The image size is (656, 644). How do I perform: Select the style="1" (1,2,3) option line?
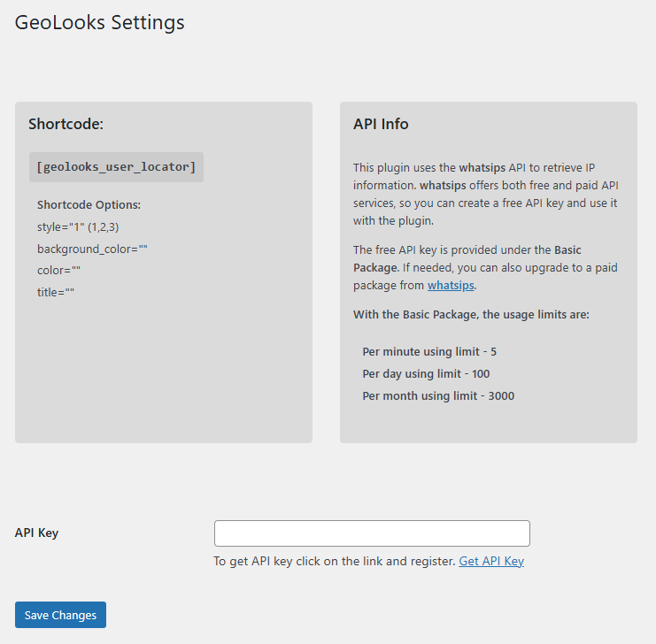[78, 227]
